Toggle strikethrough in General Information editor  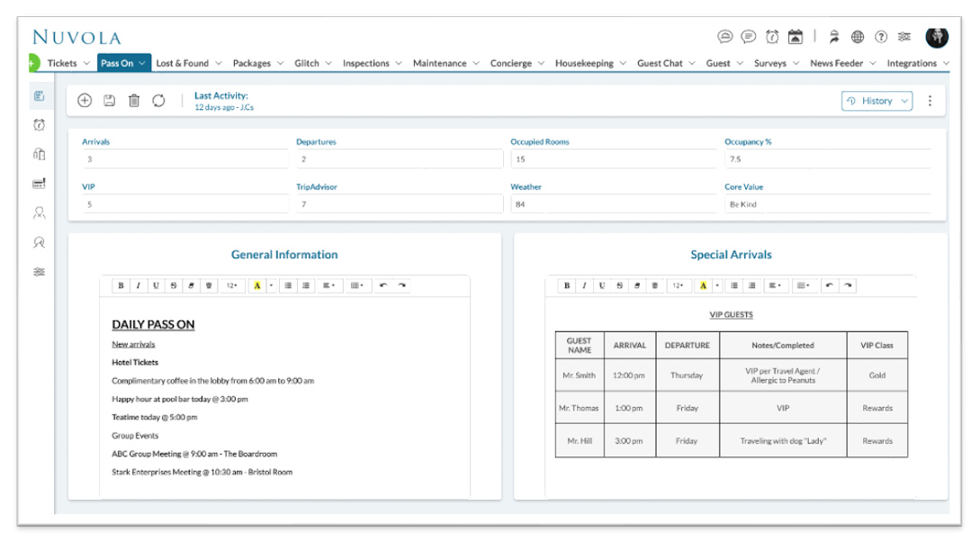point(173,285)
